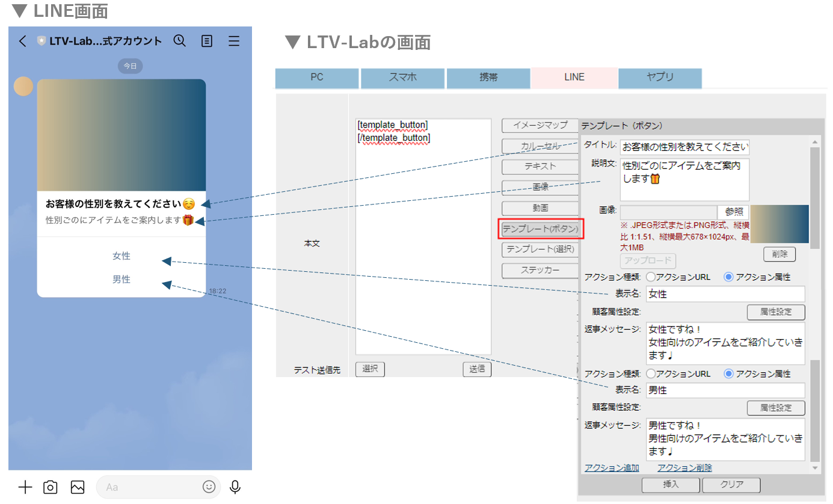Viewport: 833px width, 504px height.
Task: Click the 挿入 button
Action: [671, 485]
